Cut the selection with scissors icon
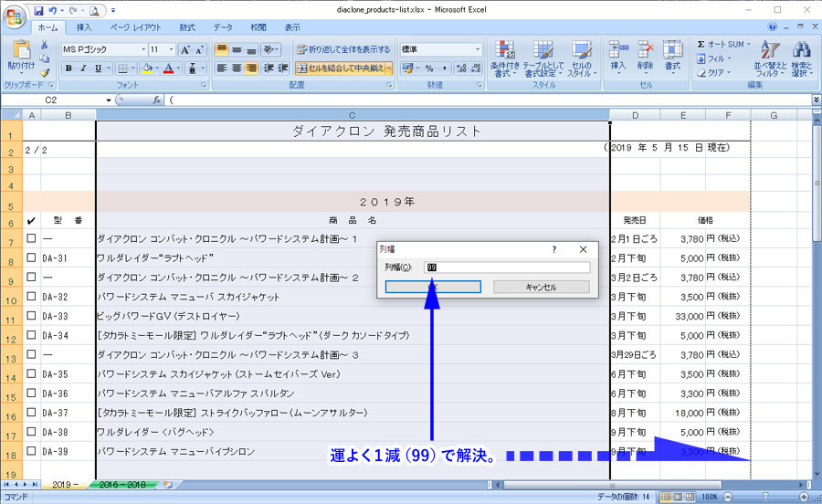The image size is (822, 504). pyautogui.click(x=45, y=45)
